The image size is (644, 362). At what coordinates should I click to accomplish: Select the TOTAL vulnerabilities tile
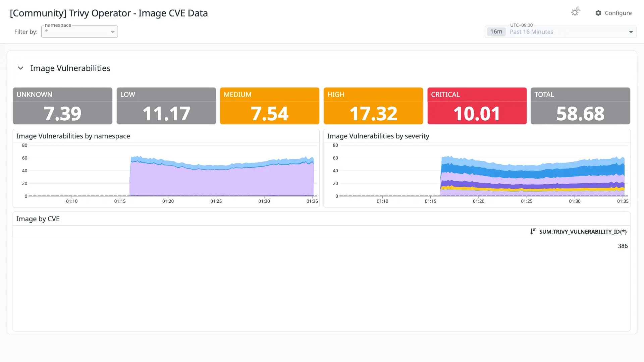[581, 106]
